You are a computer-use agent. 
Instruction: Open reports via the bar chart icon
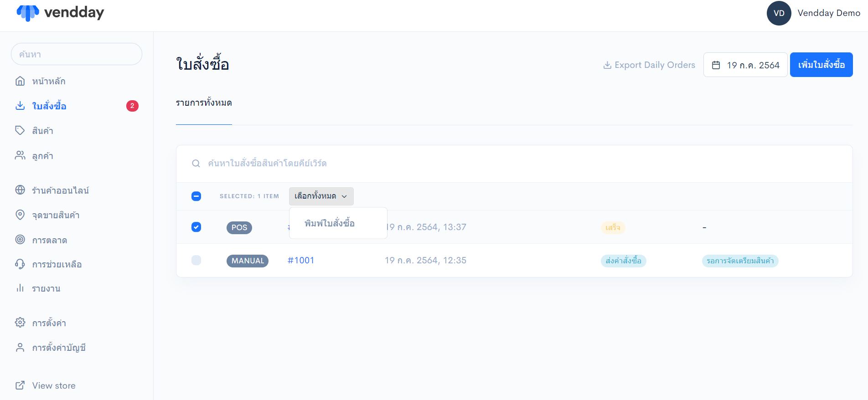[x=20, y=288]
